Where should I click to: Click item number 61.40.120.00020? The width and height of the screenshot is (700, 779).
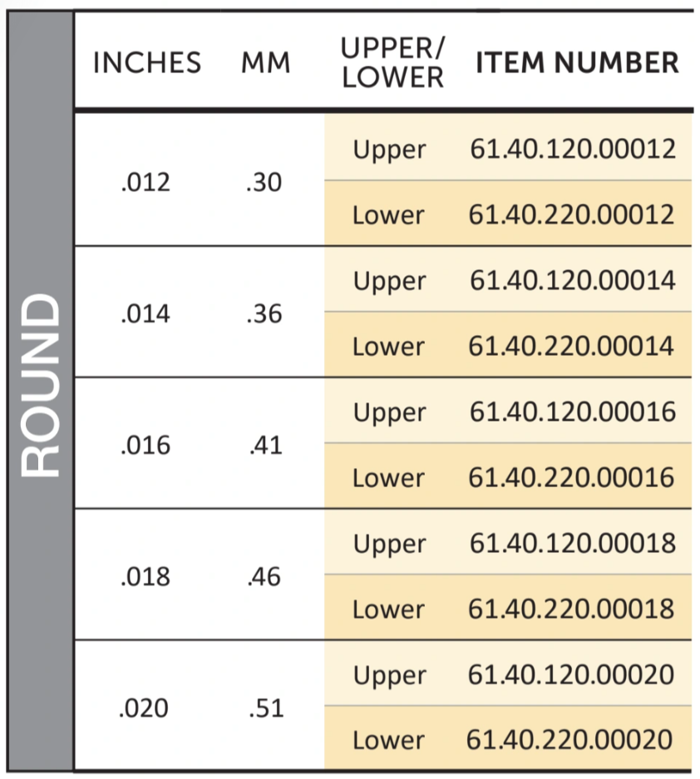pos(571,674)
